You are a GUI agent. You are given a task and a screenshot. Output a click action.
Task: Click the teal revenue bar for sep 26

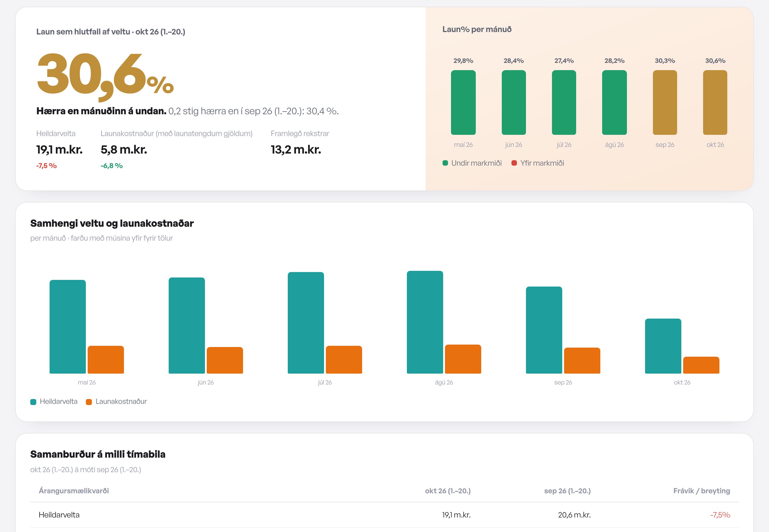click(x=544, y=330)
